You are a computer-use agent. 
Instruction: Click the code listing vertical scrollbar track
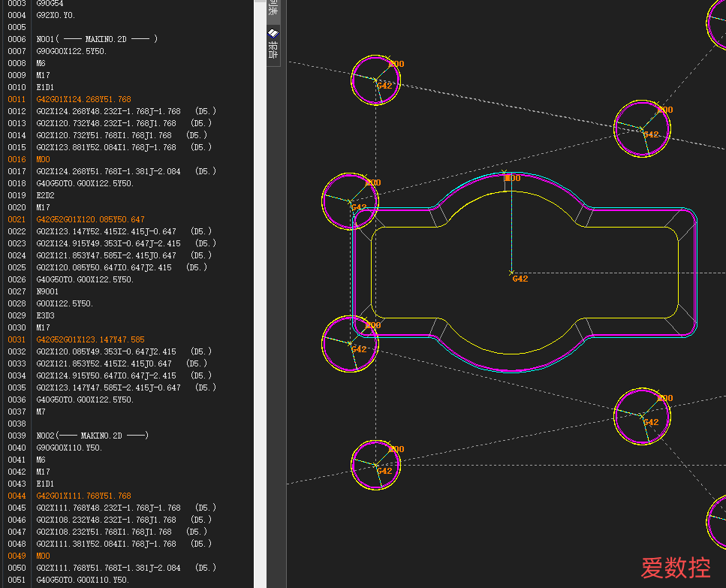[261, 297]
